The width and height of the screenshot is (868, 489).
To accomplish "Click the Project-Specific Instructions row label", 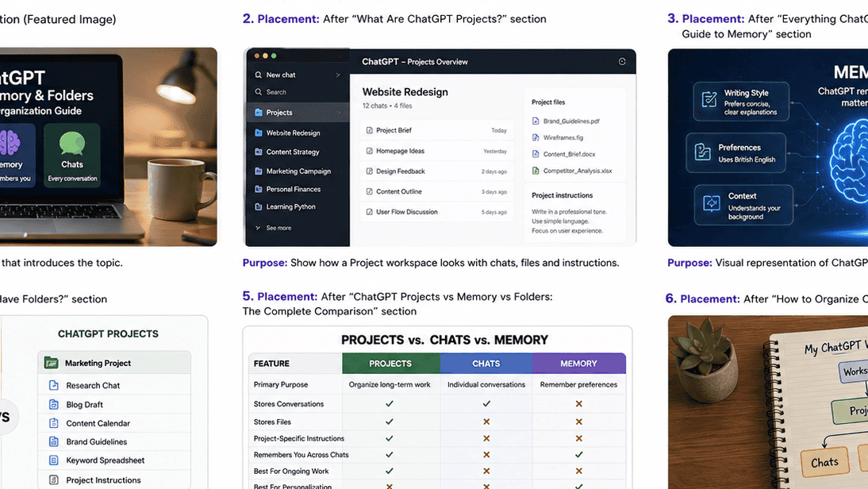I will (299, 438).
